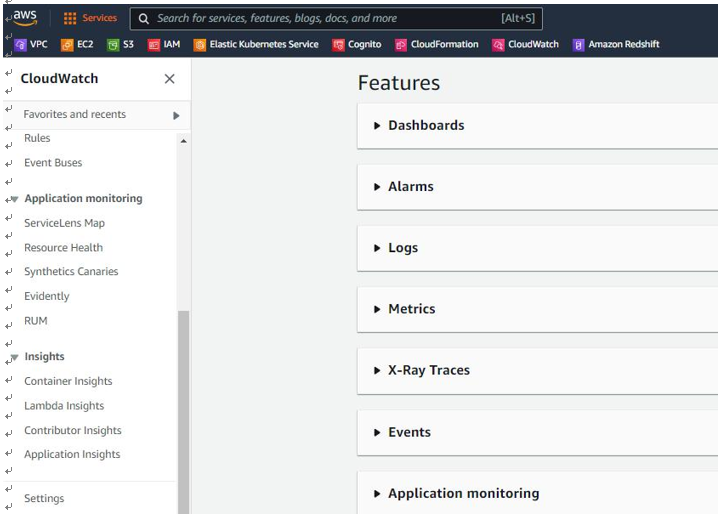Click the CloudWatch shortcut icon
Image resolution: width=722 pixels, height=522 pixels.
pyautogui.click(x=498, y=45)
